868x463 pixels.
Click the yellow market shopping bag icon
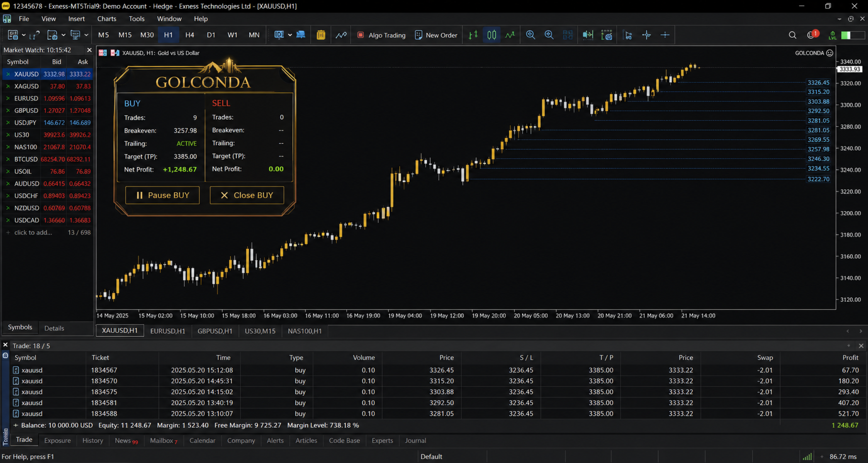point(321,35)
